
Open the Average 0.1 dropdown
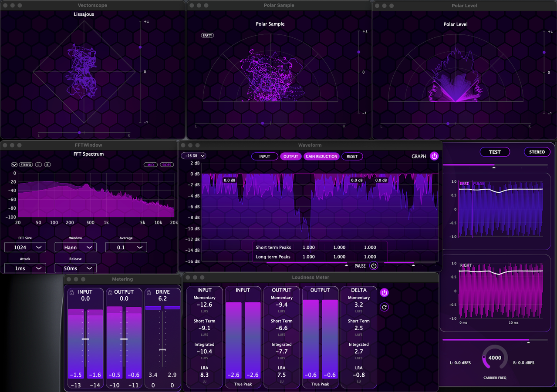click(126, 248)
